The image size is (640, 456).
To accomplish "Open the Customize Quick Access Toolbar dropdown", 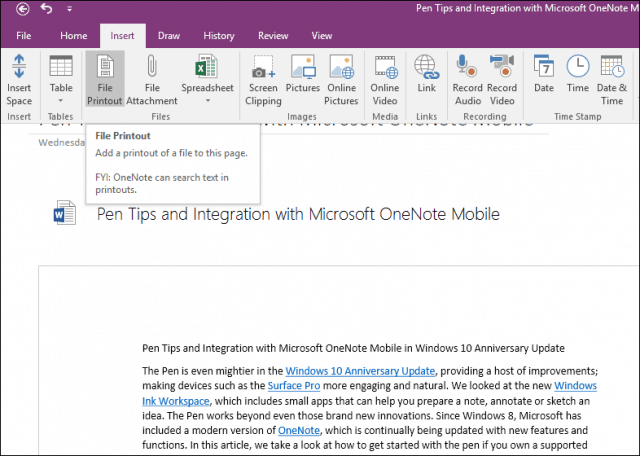I will pos(69,9).
